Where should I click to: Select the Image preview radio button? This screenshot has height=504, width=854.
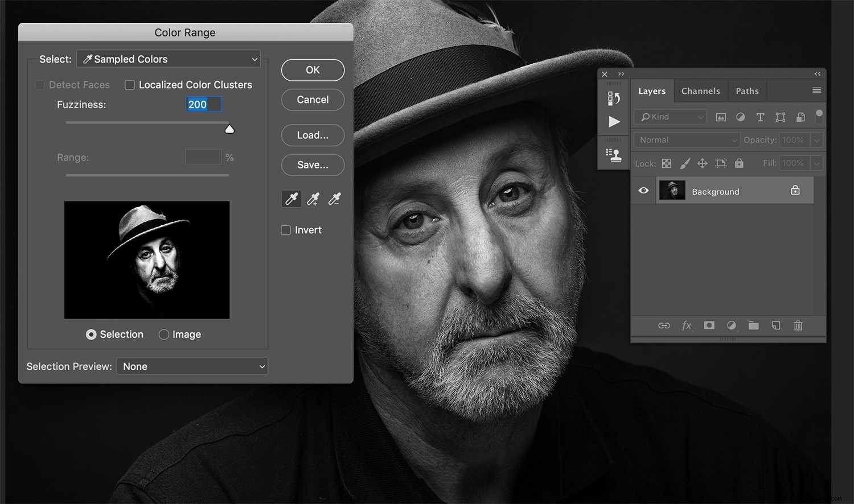164,334
